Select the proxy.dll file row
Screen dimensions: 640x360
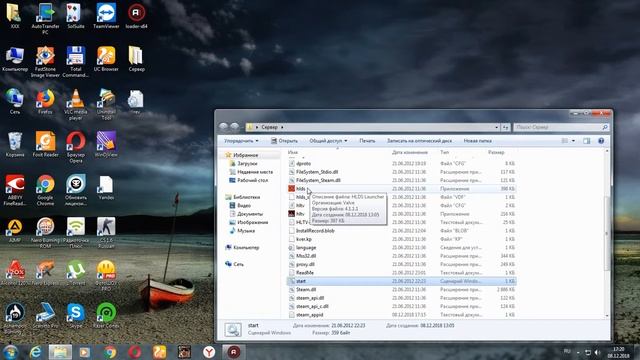tap(402, 264)
